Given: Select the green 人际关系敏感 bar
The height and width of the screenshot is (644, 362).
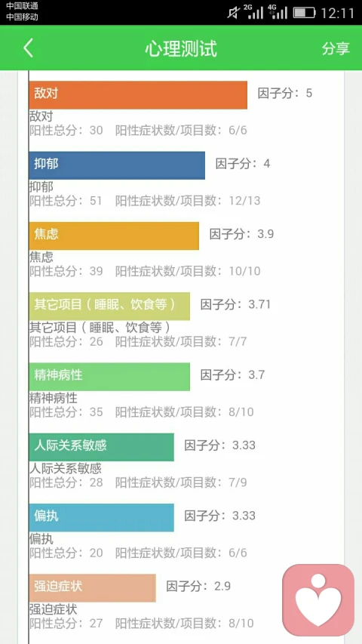Looking at the screenshot, I should [101, 447].
